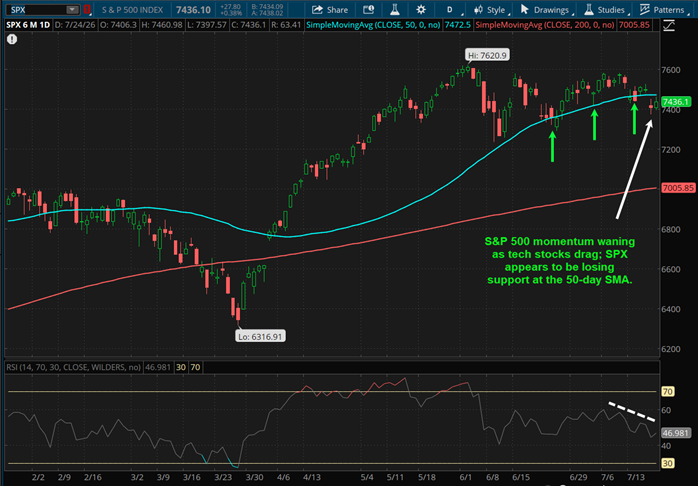The width and height of the screenshot is (699, 487).
Task: Click the date field D: 7/24/26
Action: coord(75,25)
